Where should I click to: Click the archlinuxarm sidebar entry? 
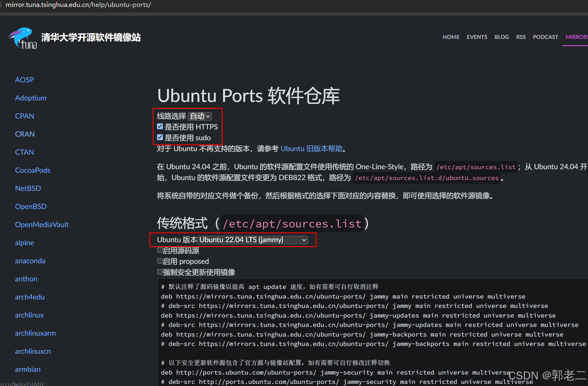tap(35, 333)
